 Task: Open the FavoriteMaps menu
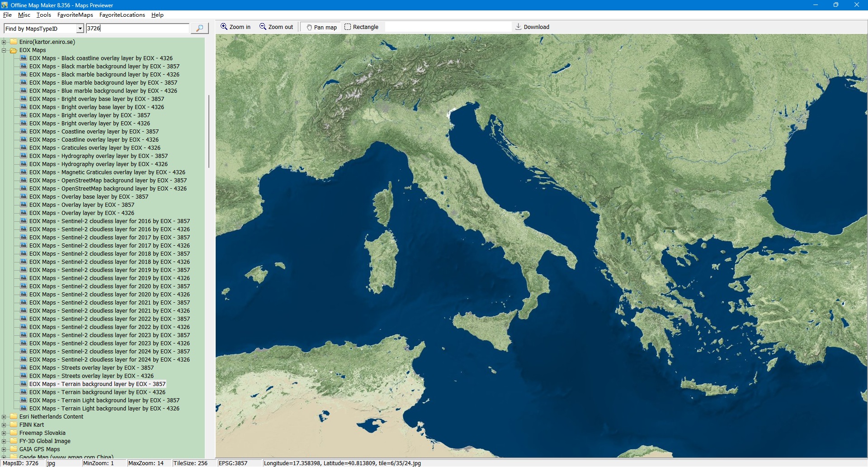(75, 15)
